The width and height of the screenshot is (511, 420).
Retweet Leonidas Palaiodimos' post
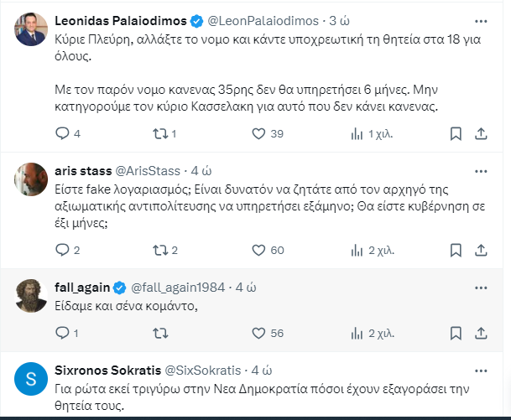[x=159, y=133]
